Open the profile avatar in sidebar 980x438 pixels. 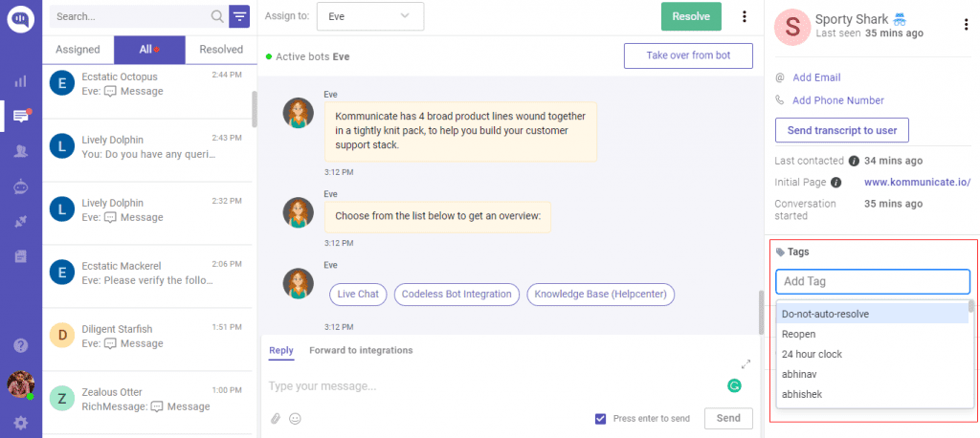pos(21,384)
